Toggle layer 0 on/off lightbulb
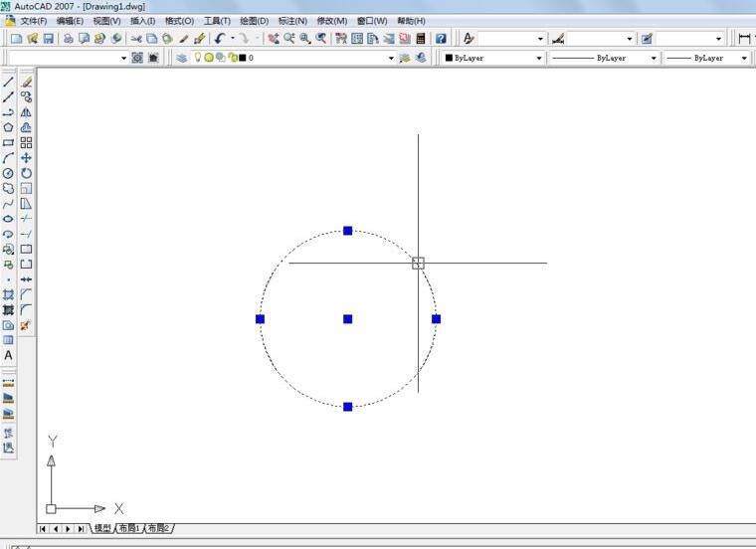Screen dimensions: 756x549 pos(198,58)
